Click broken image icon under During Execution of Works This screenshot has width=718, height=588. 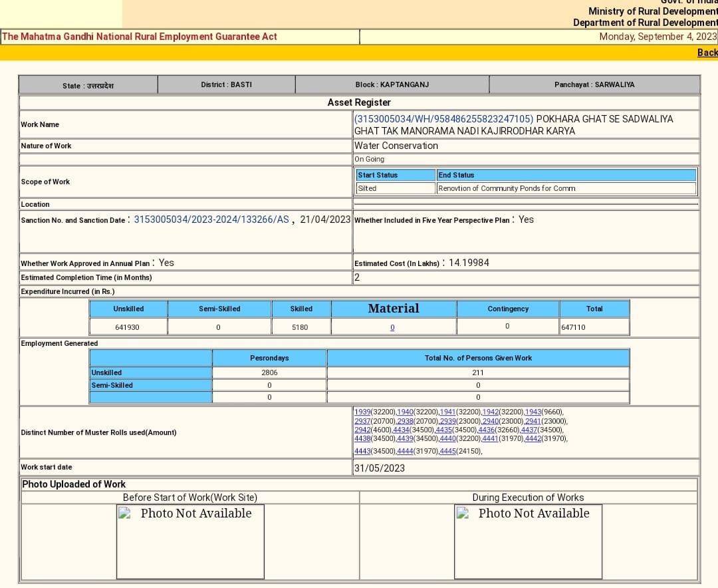pyautogui.click(x=463, y=513)
